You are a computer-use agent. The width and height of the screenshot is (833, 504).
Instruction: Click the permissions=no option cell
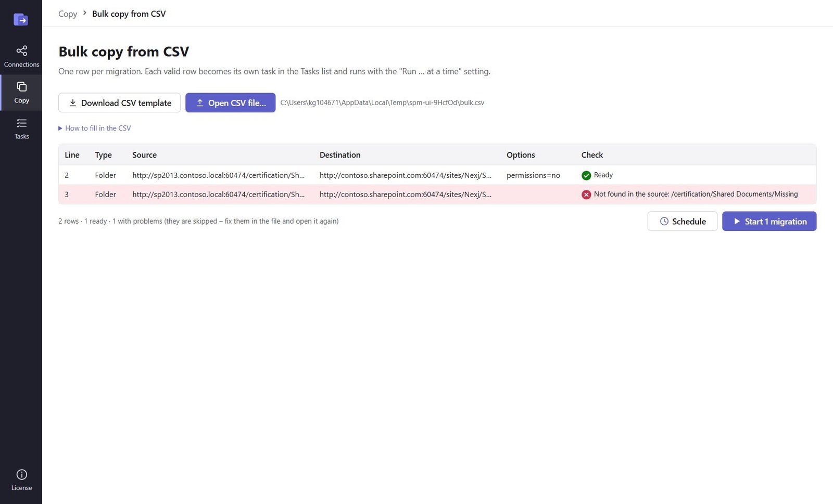pos(533,175)
